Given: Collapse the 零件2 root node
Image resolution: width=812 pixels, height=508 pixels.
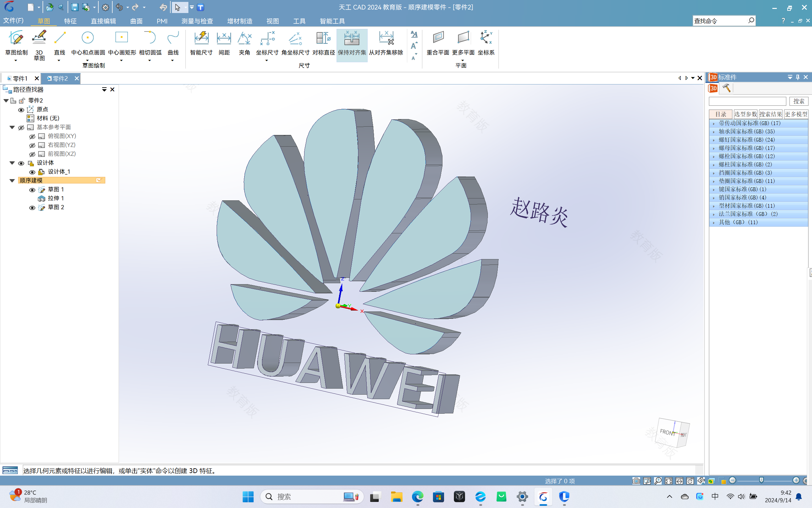Looking at the screenshot, I should [x=6, y=100].
